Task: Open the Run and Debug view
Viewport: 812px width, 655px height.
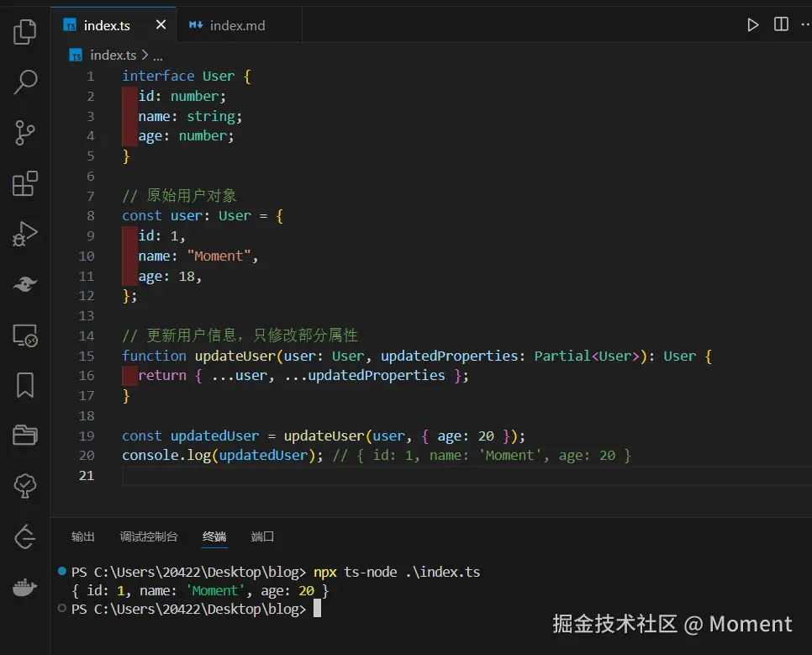Action: coord(25,234)
